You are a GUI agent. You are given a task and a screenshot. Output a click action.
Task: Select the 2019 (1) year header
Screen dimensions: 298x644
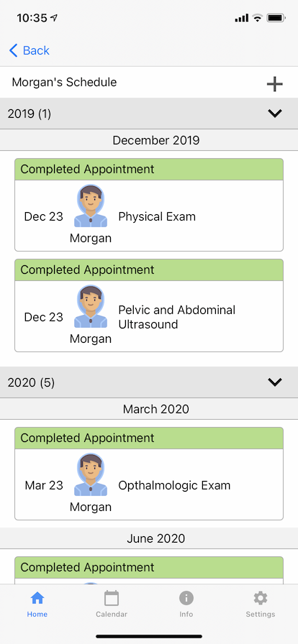(x=149, y=114)
